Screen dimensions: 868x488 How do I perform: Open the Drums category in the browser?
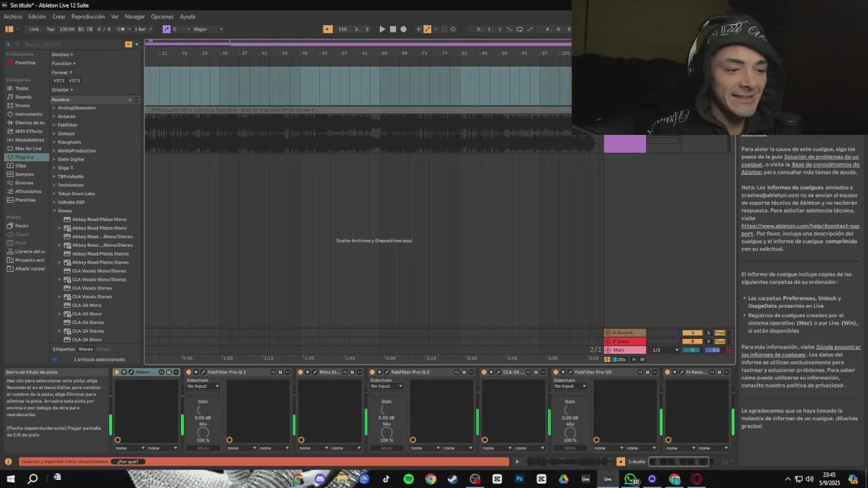tap(22, 105)
